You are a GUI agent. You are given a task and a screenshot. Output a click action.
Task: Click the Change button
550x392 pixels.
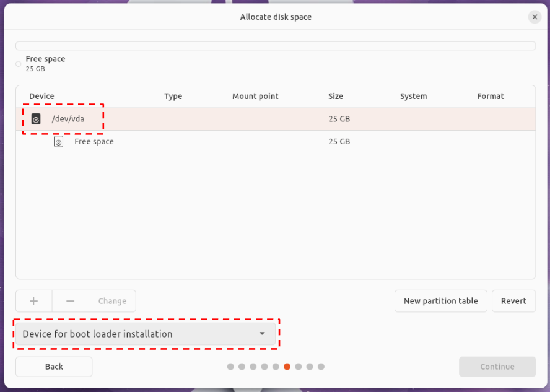point(112,301)
